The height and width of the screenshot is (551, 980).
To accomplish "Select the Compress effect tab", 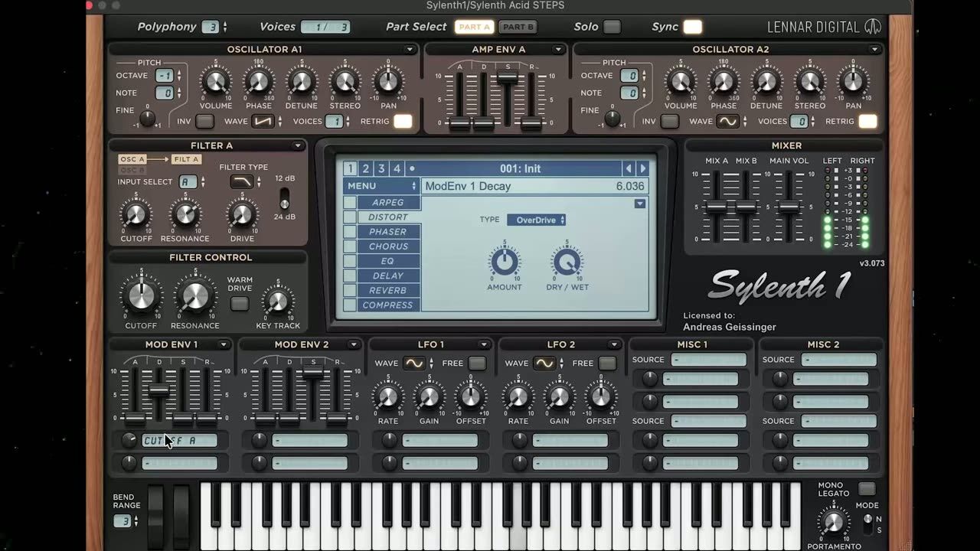I will pos(388,305).
